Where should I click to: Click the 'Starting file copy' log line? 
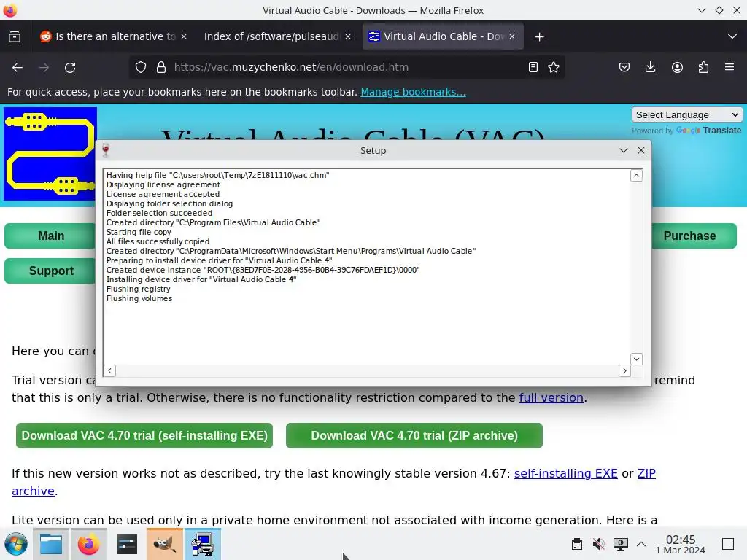coord(139,232)
